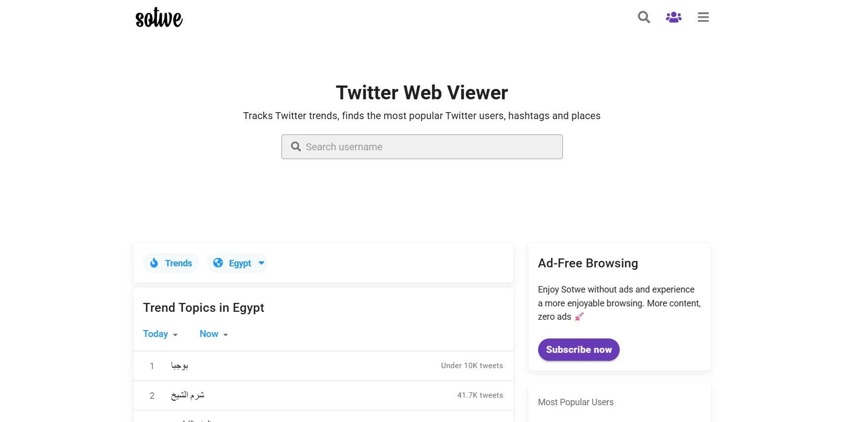Click the Under 10K tweets label
Viewport: 868px width, 422px height.
[x=472, y=366]
